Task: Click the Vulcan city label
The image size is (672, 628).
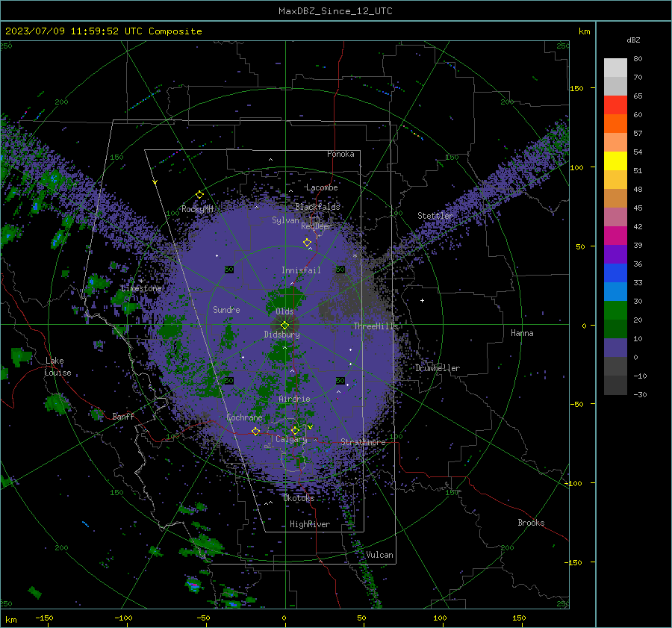Action: point(379,555)
